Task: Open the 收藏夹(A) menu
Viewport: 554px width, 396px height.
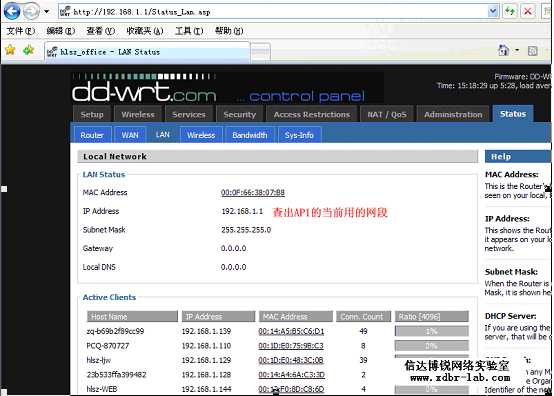Action: click(145, 31)
